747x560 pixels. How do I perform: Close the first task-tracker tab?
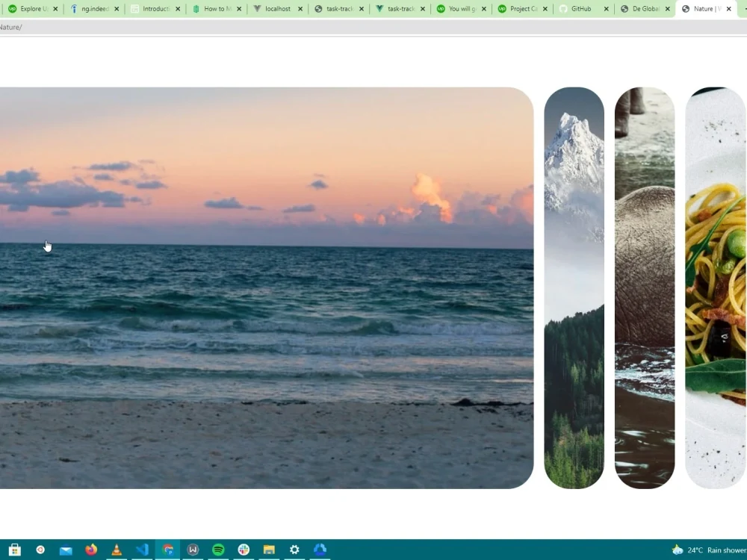click(362, 8)
